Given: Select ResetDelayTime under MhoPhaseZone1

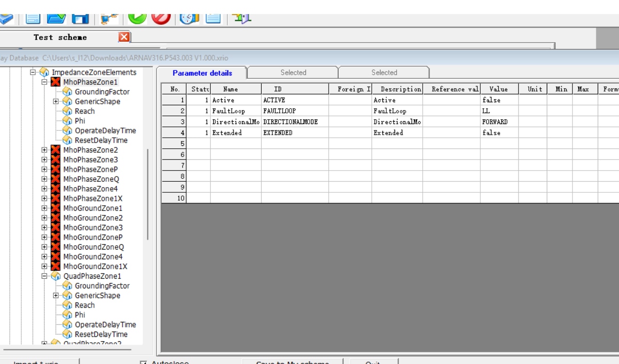Looking at the screenshot, I should point(101,140).
